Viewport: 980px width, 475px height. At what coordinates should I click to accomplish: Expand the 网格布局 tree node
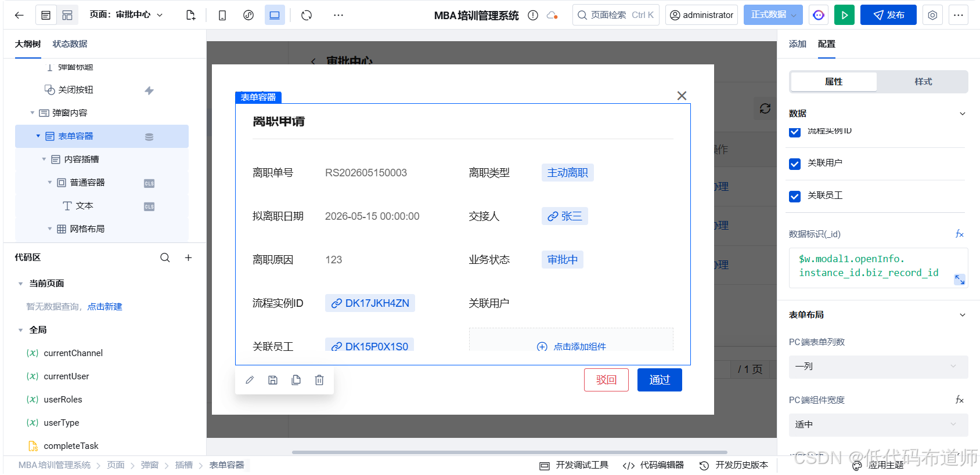[x=50, y=229]
